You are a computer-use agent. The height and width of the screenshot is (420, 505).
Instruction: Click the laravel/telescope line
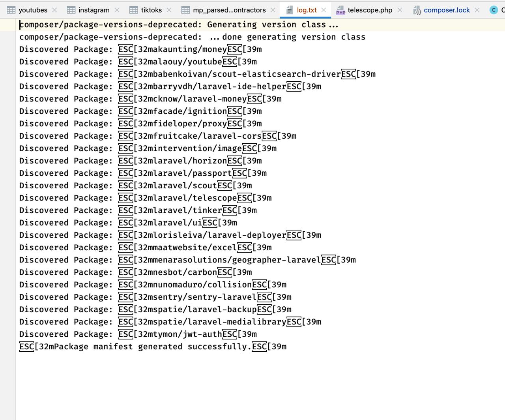pyautogui.click(x=146, y=198)
